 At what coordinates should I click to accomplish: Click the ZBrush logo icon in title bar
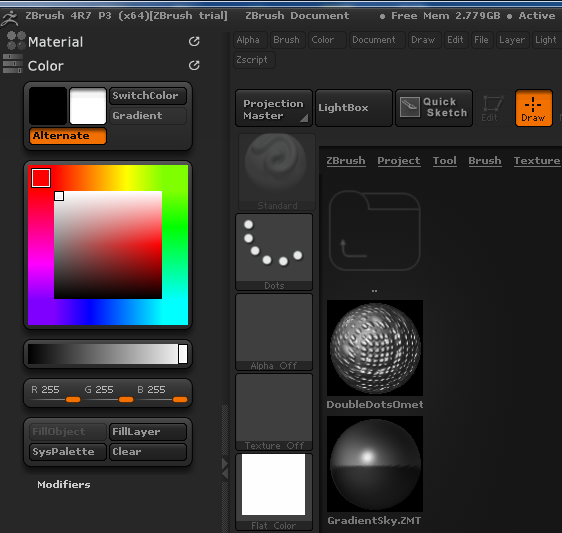(10, 18)
